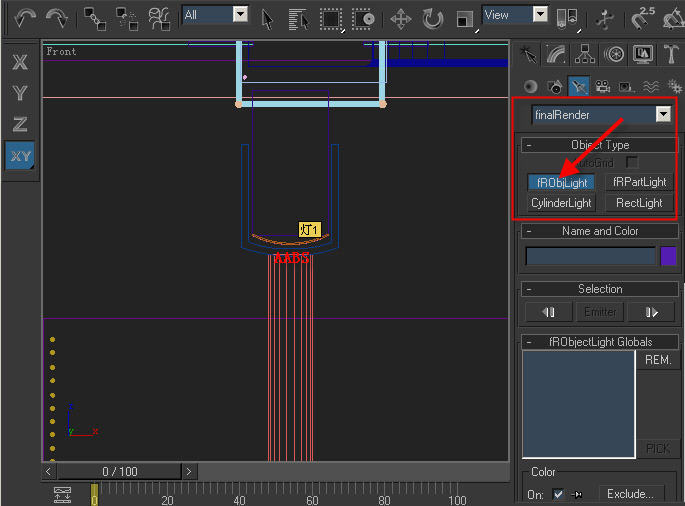Click the purple object color swatch

[669, 256]
